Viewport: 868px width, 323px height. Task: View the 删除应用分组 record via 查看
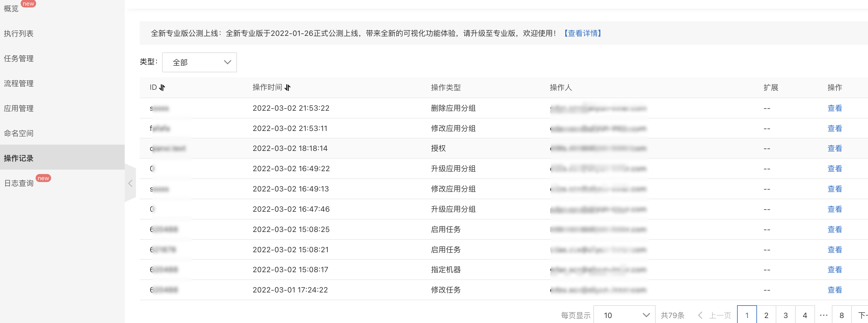tap(835, 108)
